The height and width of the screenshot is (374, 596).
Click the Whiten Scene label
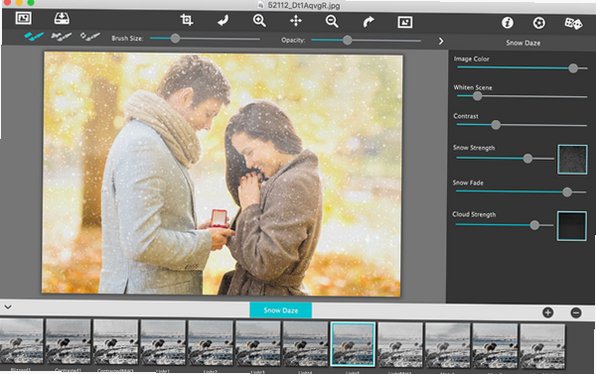(472, 87)
